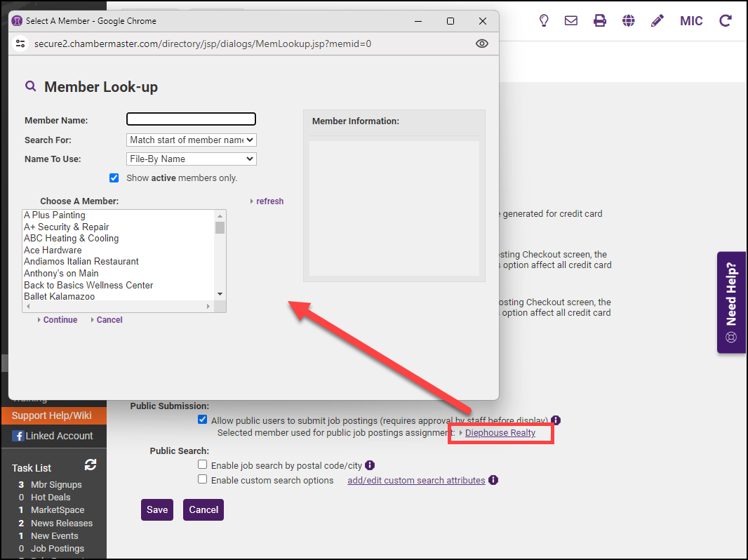Click the lightbulb icon in top toolbar
The image size is (748, 560).
coord(543,20)
